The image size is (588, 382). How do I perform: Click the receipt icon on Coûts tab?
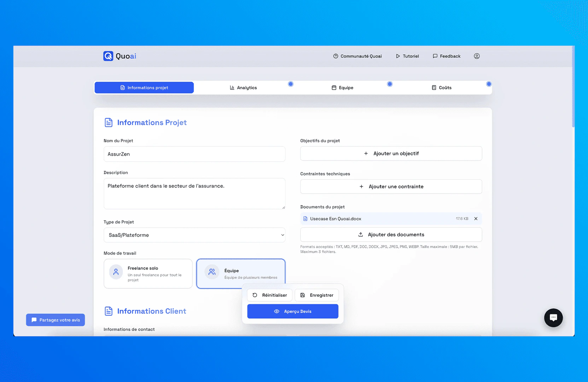coord(434,87)
